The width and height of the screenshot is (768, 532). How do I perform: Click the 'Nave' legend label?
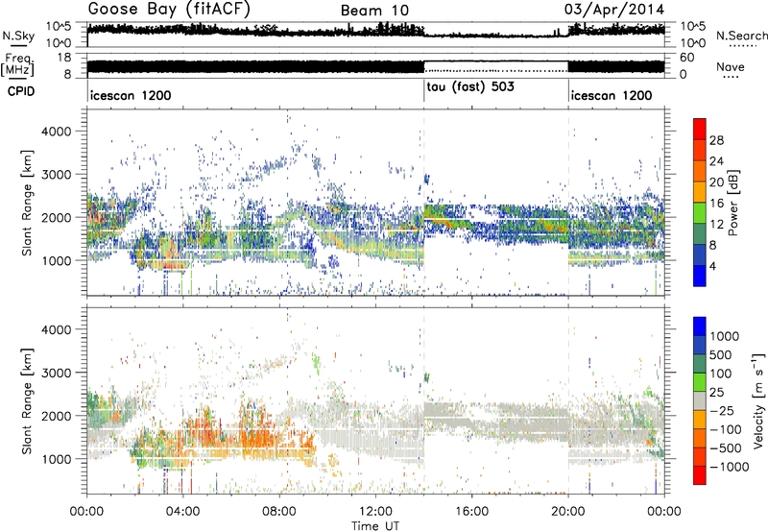click(731, 67)
